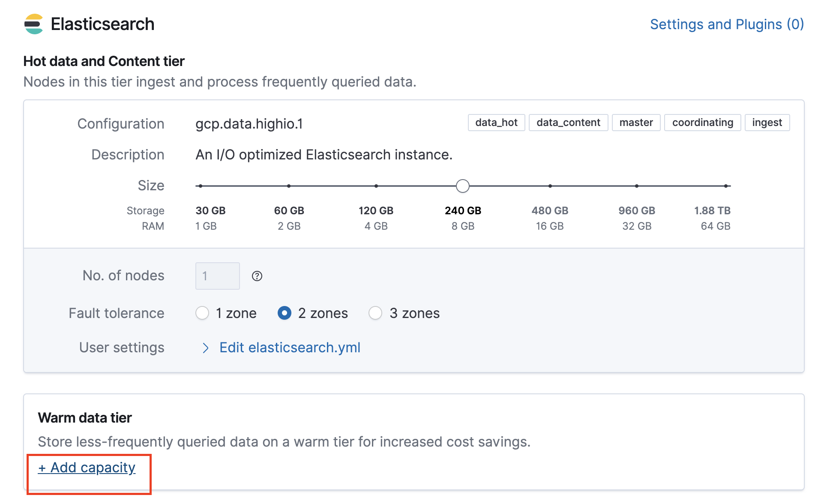Viewport: 821px width, 504px height.
Task: Click the master role badge
Action: (636, 123)
